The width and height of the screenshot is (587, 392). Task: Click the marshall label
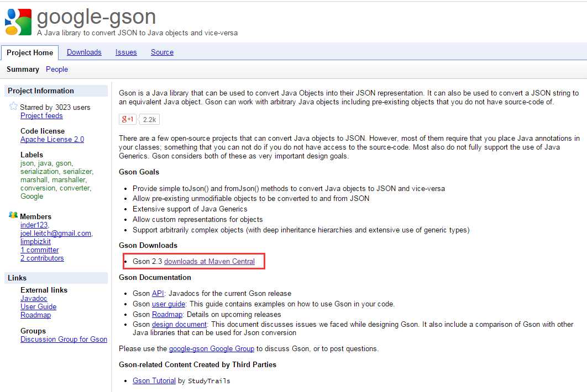click(34, 179)
